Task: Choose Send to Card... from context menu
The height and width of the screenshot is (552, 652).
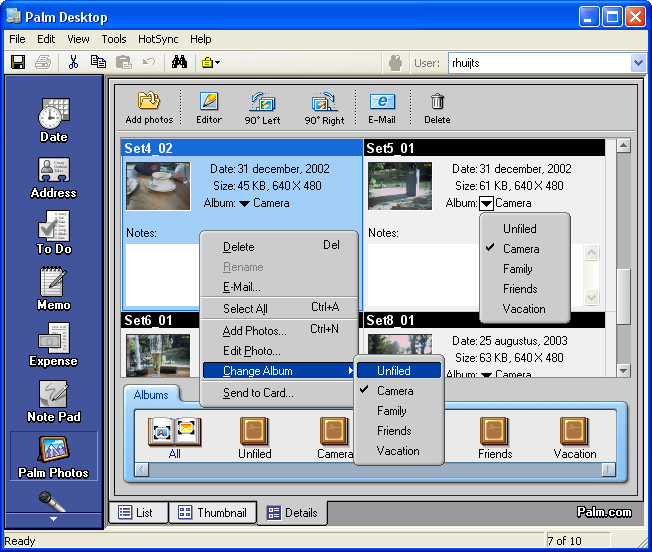Action: [278, 393]
